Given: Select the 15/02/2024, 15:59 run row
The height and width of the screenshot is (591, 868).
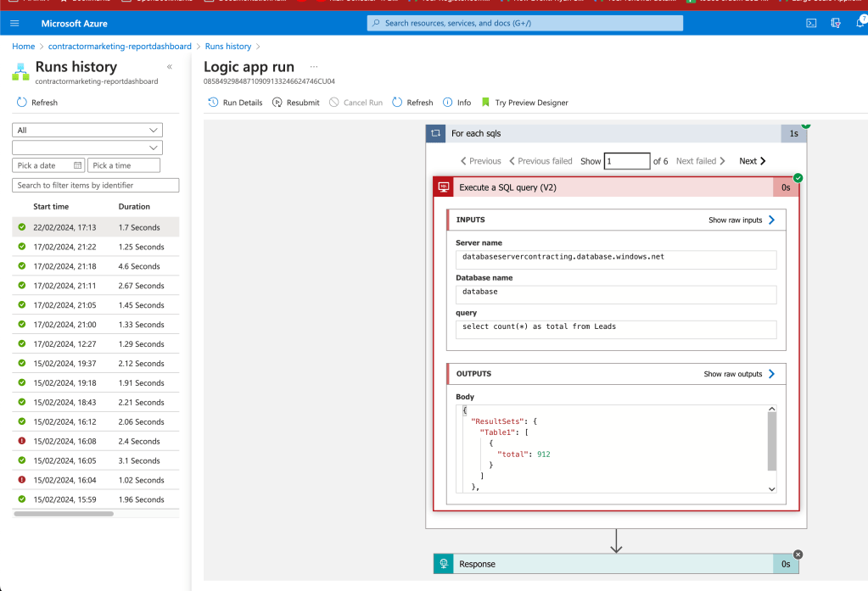Looking at the screenshot, I should [x=95, y=499].
